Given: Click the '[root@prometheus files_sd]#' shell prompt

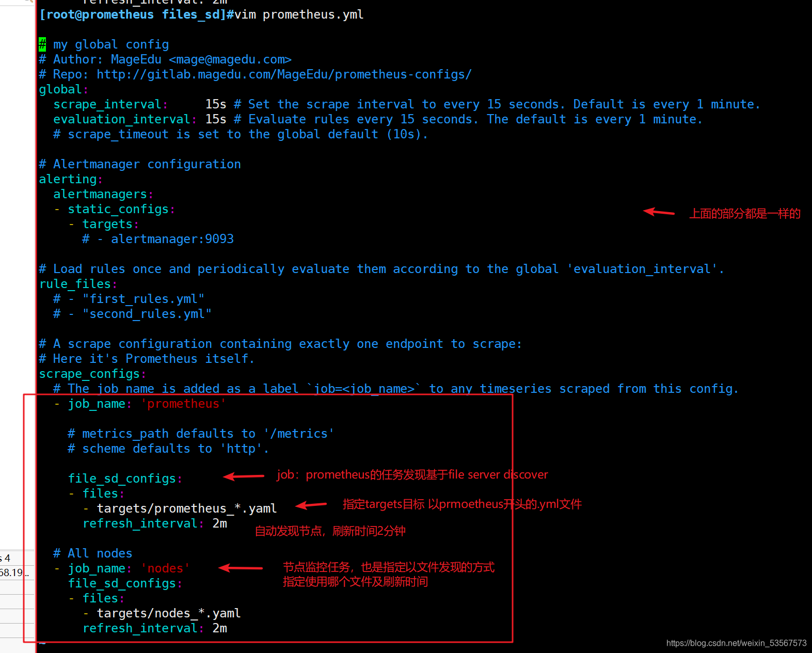Looking at the screenshot, I should pyautogui.click(x=136, y=14).
